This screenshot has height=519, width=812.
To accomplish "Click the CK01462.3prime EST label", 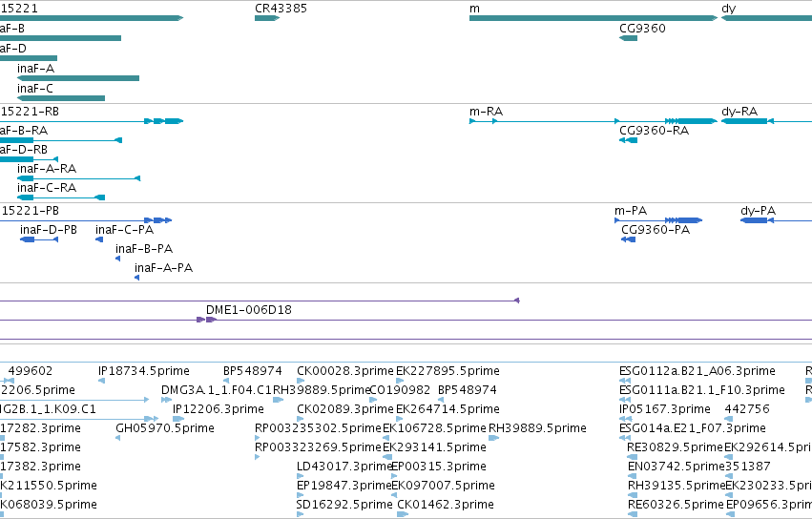I will [446, 505].
